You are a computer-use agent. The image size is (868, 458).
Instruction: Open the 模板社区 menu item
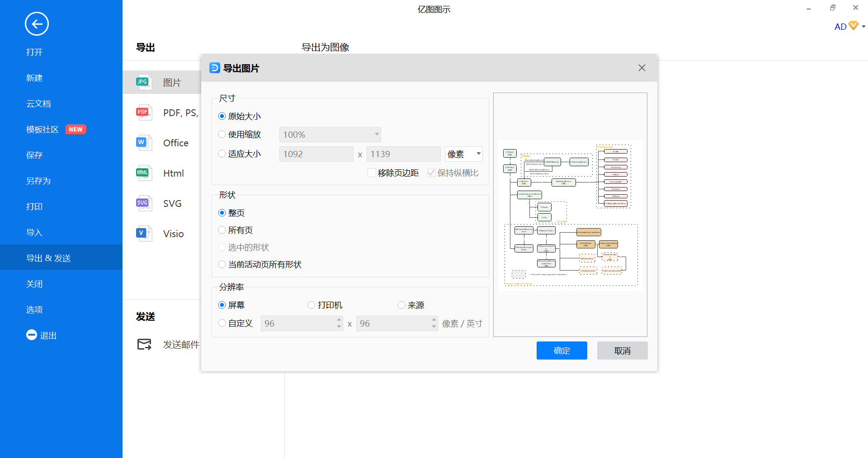[42, 129]
